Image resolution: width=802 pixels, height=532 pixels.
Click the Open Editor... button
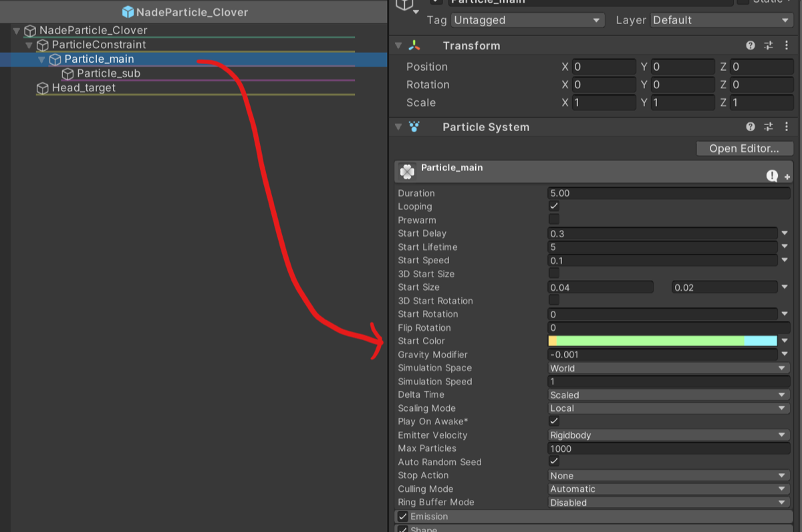pyautogui.click(x=745, y=148)
